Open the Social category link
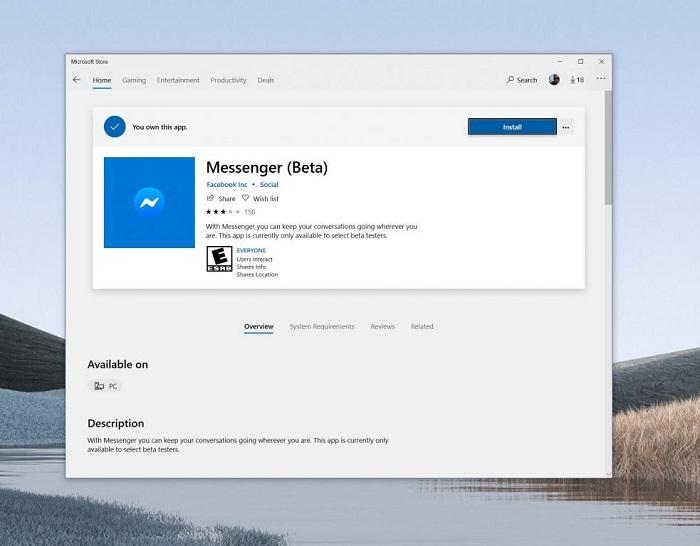 (x=269, y=185)
